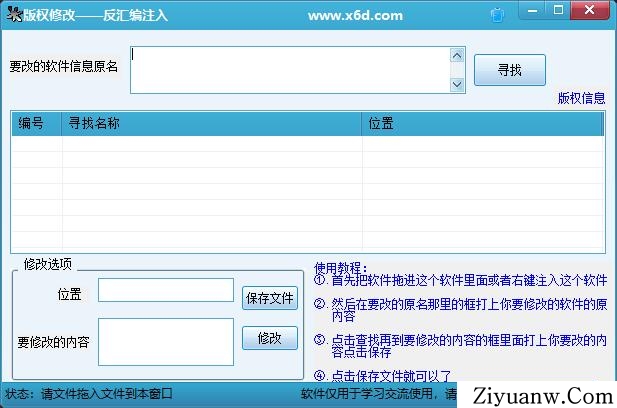Close the 版权修改 window
The height and width of the screenshot is (408, 617).
[x=589, y=10]
